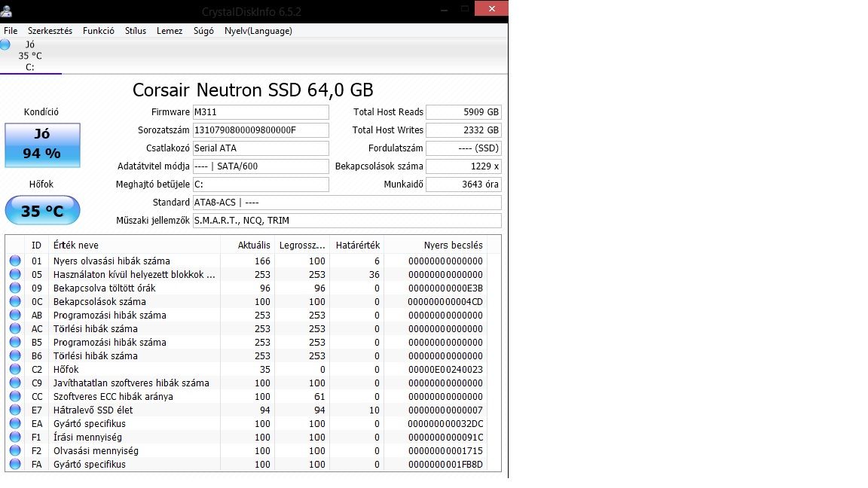Click Total Host Writes value 2332 GB
Screen dimensions: 868x488
(463, 130)
